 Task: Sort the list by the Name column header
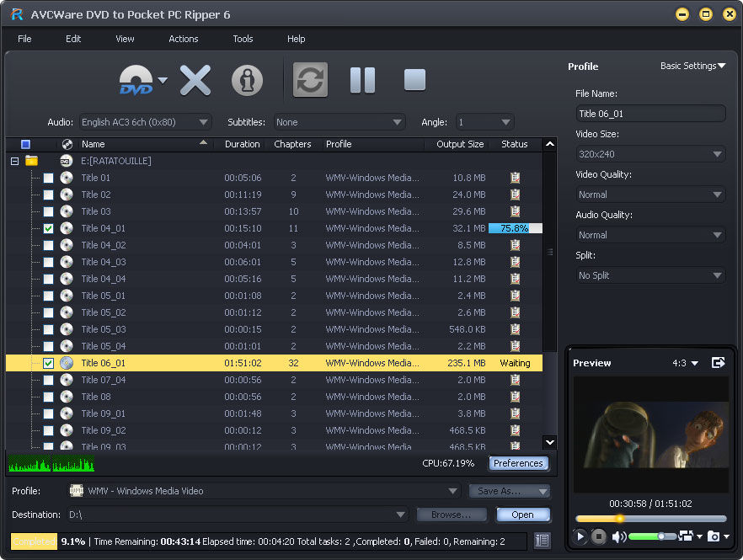pyautogui.click(x=146, y=144)
